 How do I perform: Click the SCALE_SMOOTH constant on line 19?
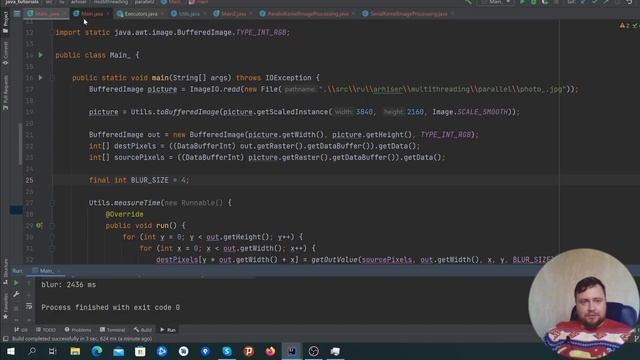(x=482, y=112)
